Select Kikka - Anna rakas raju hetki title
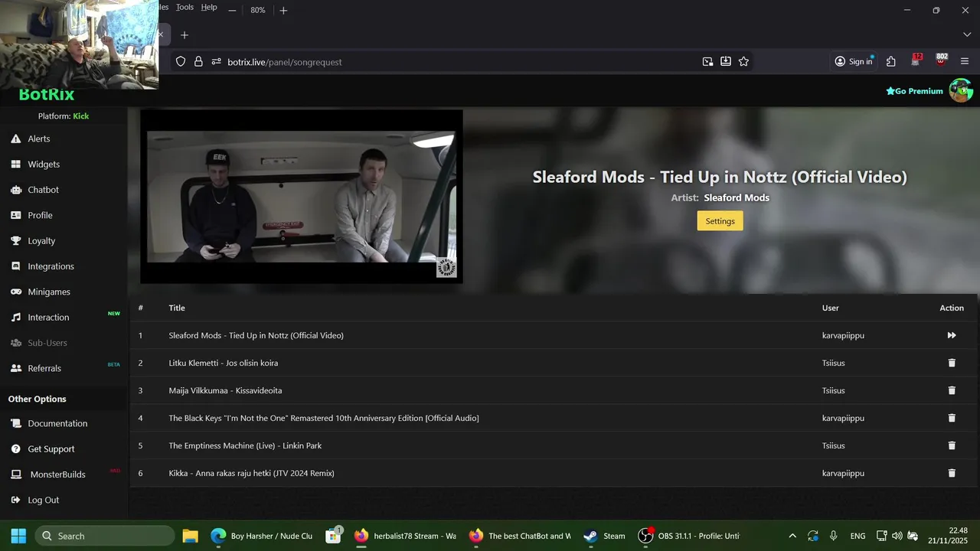The image size is (980, 551). click(x=251, y=473)
